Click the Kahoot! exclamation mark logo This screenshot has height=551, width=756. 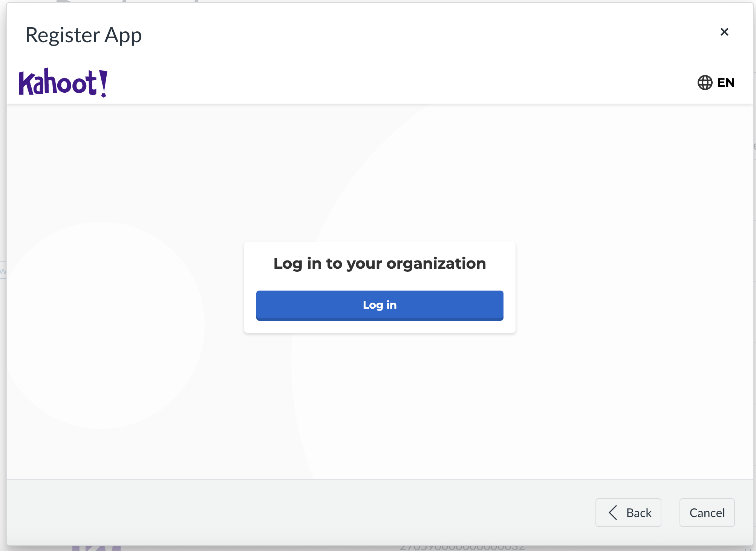click(x=103, y=82)
